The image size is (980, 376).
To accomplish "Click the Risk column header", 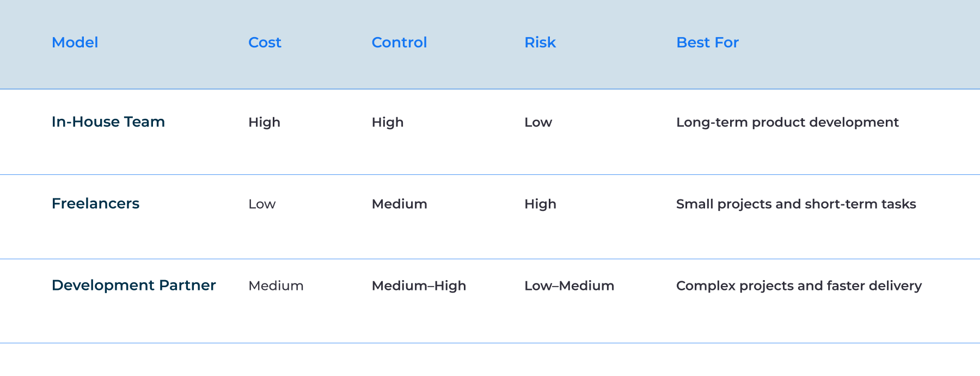I will 540,43.
